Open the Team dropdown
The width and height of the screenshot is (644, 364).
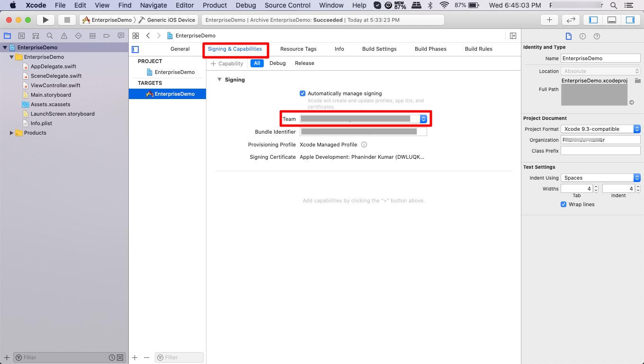click(364, 119)
